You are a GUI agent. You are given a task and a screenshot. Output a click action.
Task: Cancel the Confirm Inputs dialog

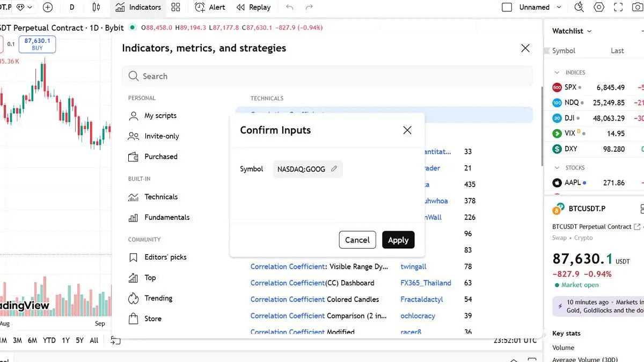click(357, 240)
